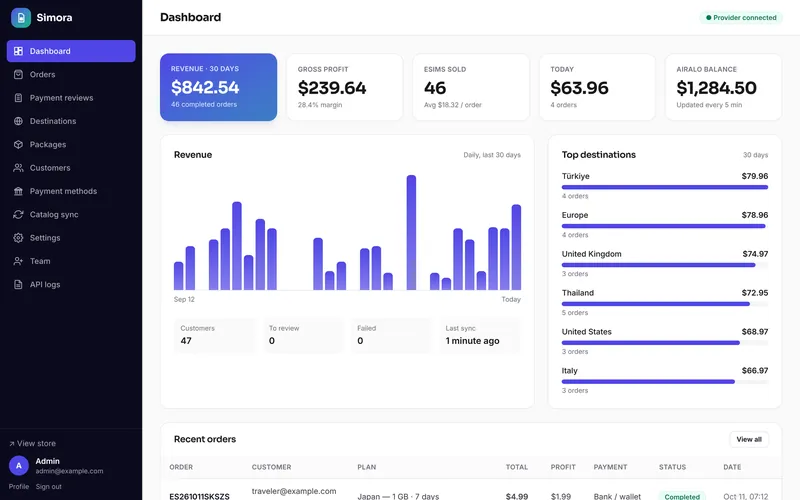Click the To review stat tile
This screenshot has width=800, height=500.
[303, 335]
